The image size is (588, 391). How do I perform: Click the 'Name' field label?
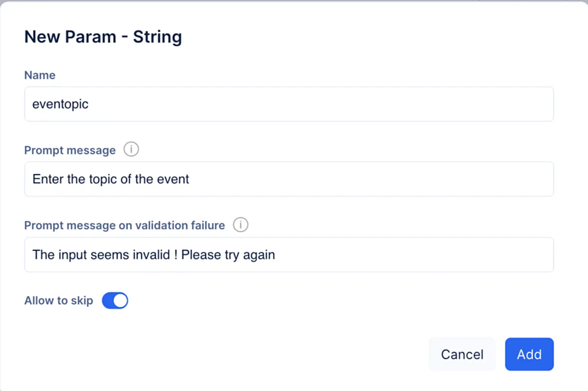click(40, 75)
